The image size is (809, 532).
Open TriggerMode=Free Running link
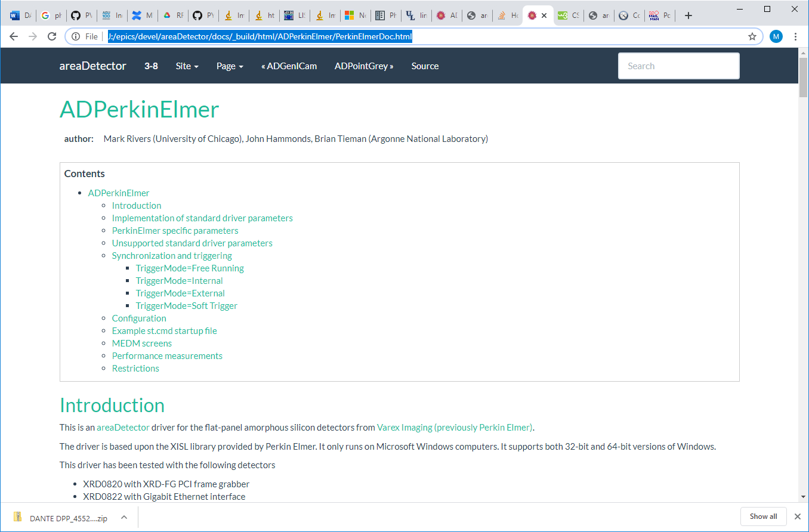pos(190,268)
